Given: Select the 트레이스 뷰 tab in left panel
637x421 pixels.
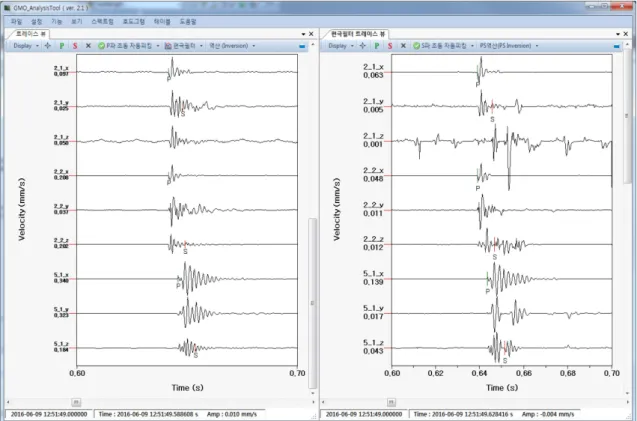Looking at the screenshot, I should coord(30,34).
